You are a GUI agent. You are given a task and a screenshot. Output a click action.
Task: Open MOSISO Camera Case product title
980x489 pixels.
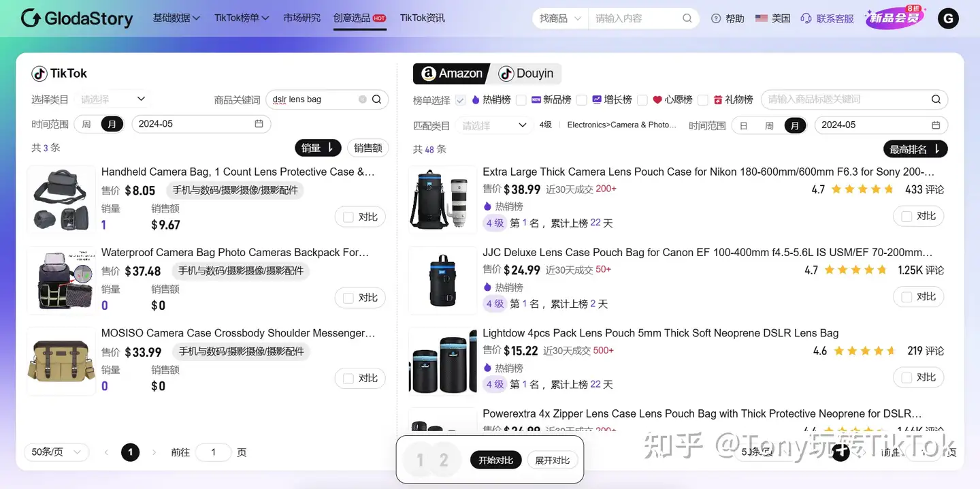tap(238, 333)
